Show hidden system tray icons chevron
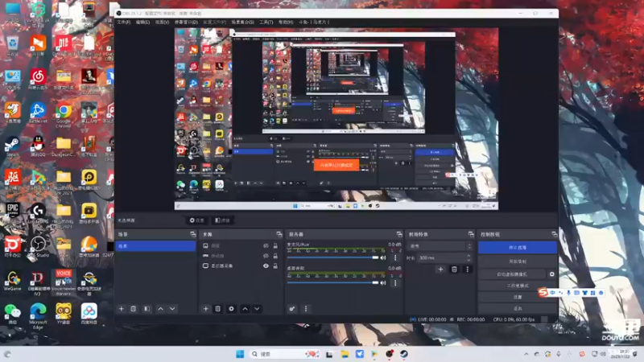This screenshot has width=644, height=362. click(x=526, y=354)
